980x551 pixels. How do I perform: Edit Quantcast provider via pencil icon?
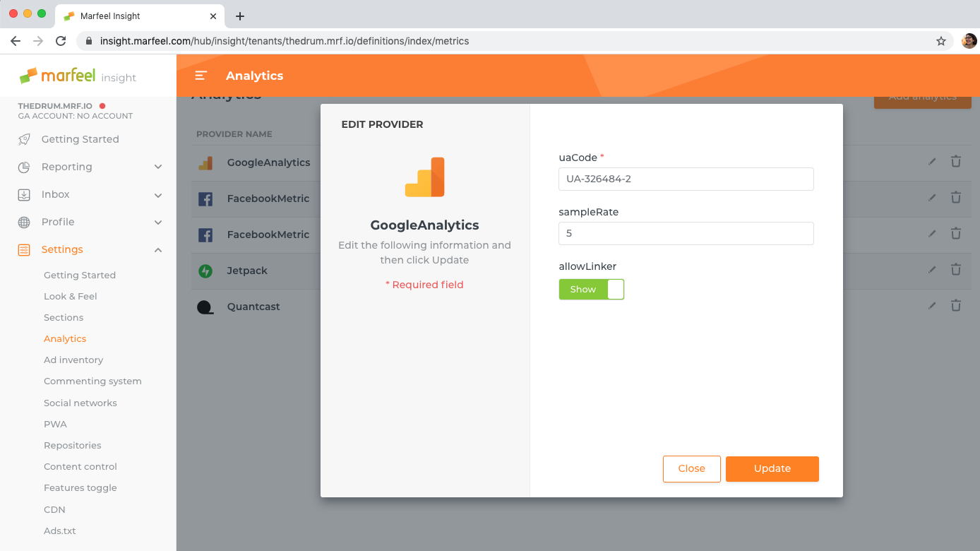coord(932,306)
